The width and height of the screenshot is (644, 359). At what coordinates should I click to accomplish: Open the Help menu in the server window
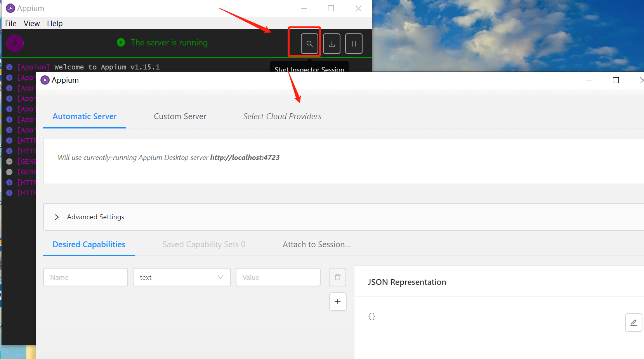55,23
